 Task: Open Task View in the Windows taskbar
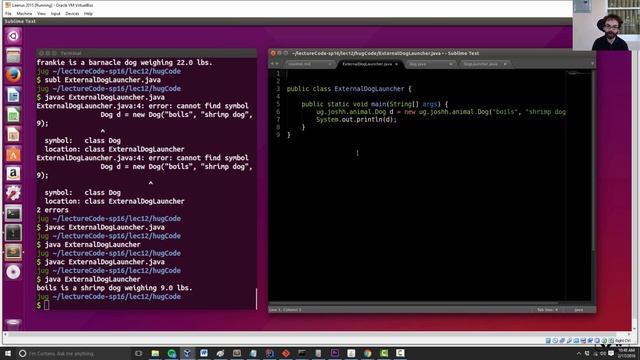139,353
